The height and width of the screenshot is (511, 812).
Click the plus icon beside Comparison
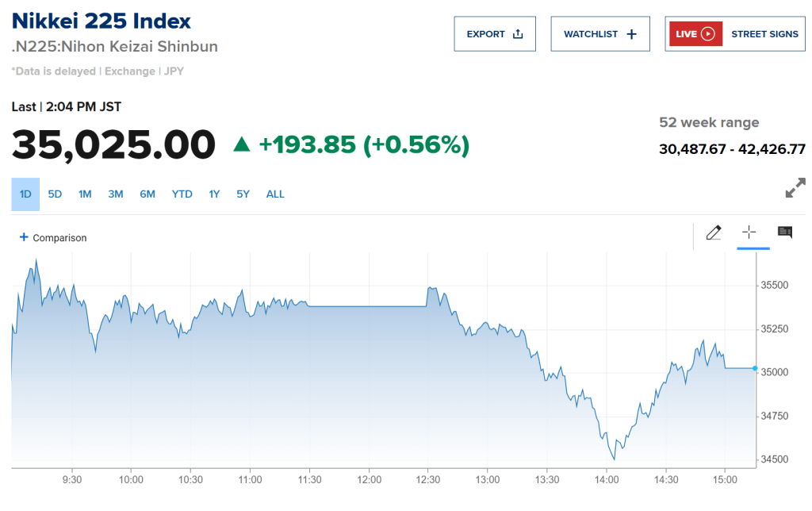[x=24, y=237]
